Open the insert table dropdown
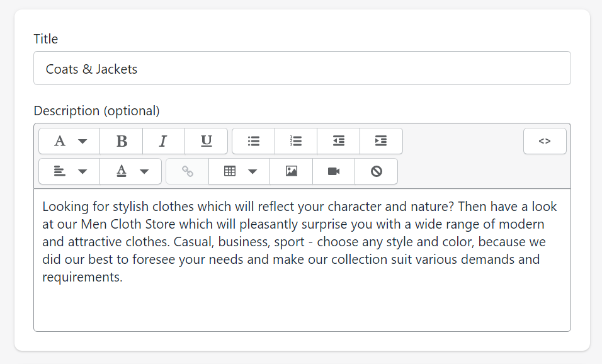 point(239,171)
